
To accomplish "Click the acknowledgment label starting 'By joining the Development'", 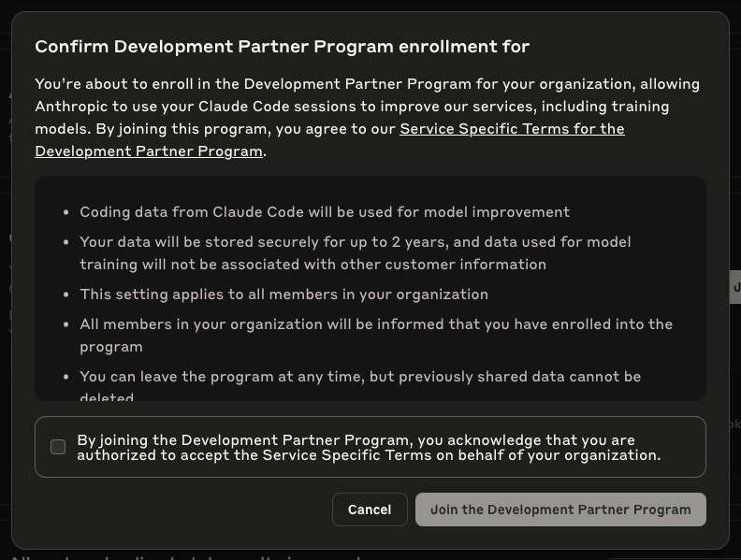I will tap(369, 447).
